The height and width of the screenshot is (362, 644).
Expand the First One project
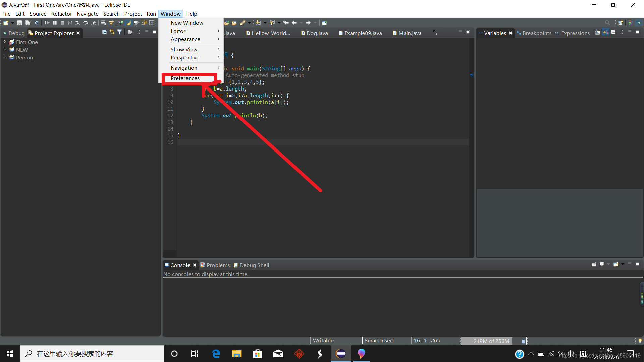coord(5,42)
